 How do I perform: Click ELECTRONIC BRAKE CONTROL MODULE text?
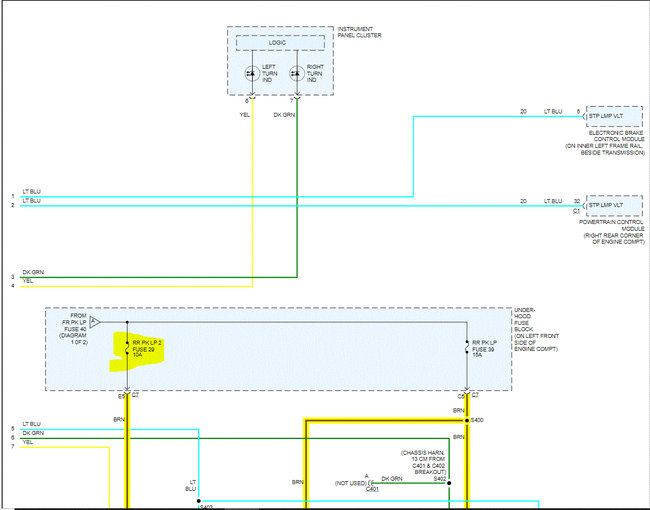605,143
